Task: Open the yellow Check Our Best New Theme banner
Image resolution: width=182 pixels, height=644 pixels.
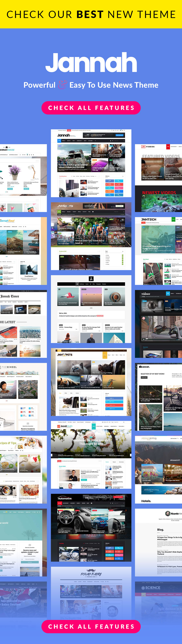Action: point(91,14)
